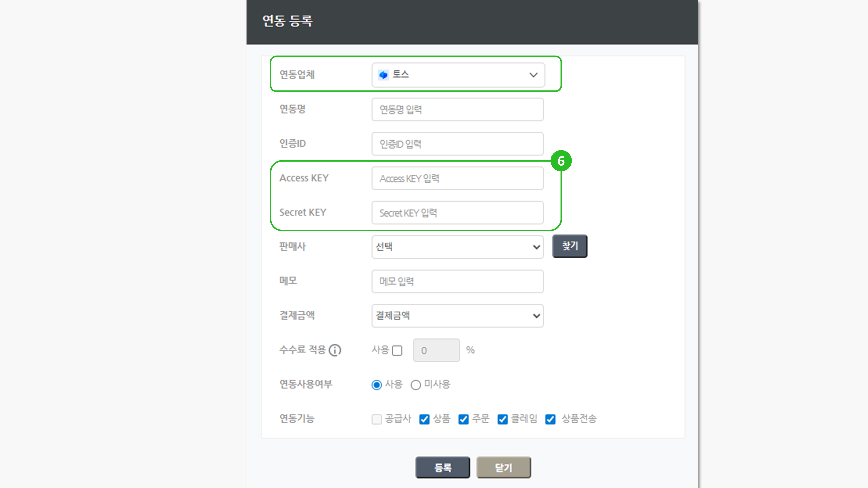This screenshot has height=488, width=868.
Task: Focus the Access KEY input field
Action: click(457, 178)
